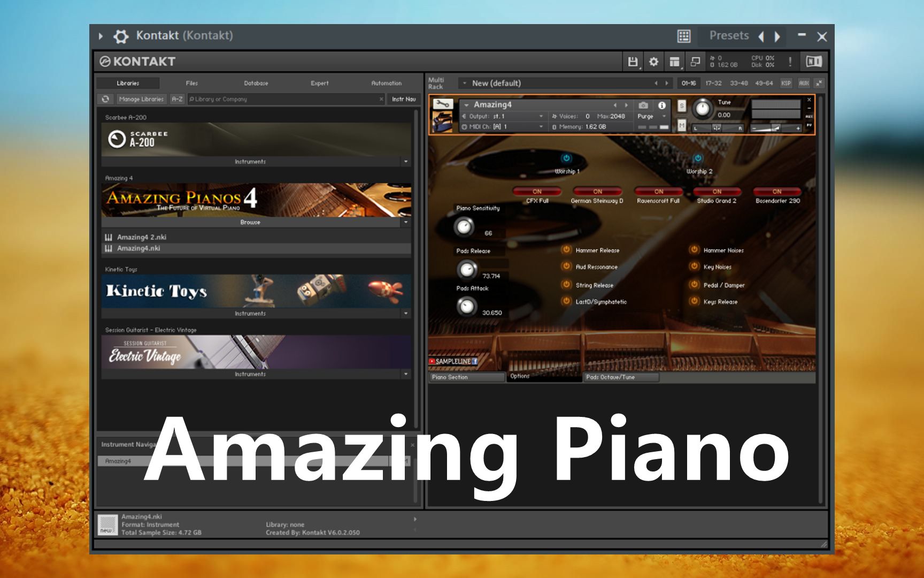Click the plugin window gear icon next to Kontakt title
This screenshot has height=578, width=924.
click(121, 36)
